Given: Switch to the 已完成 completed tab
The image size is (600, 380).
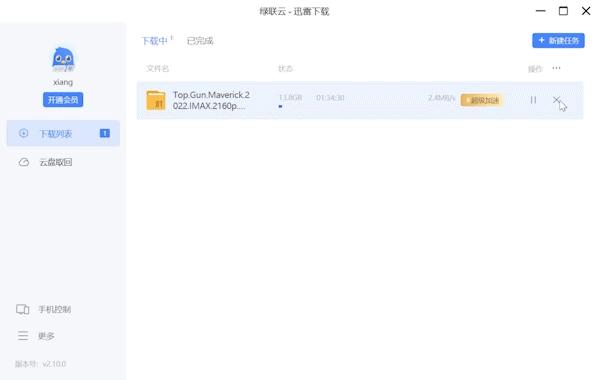Looking at the screenshot, I should pyautogui.click(x=200, y=41).
